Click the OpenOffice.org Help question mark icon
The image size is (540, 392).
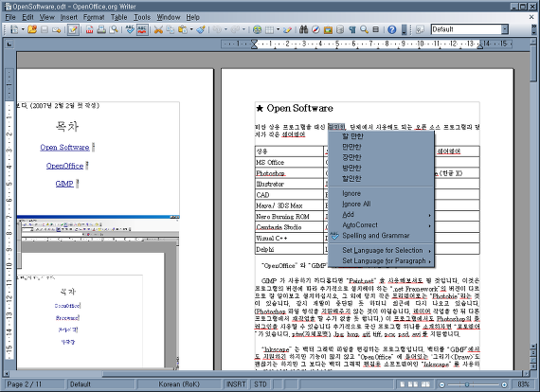392,30
